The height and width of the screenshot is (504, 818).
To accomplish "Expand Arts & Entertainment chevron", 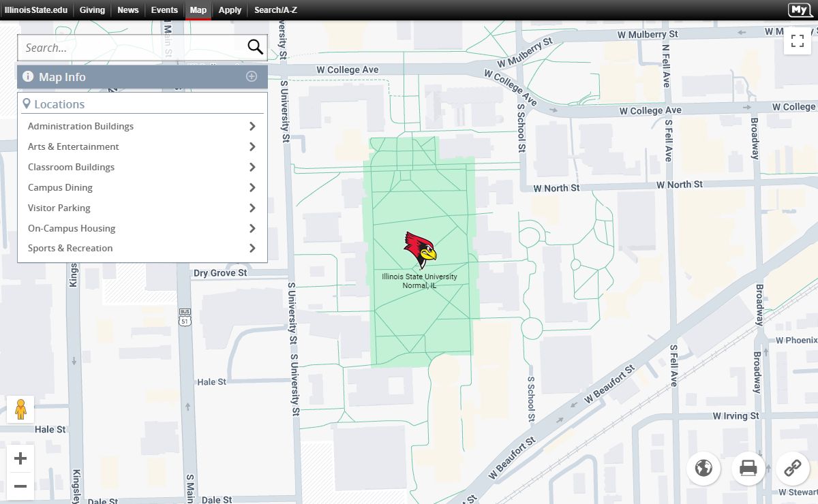I will click(x=252, y=146).
